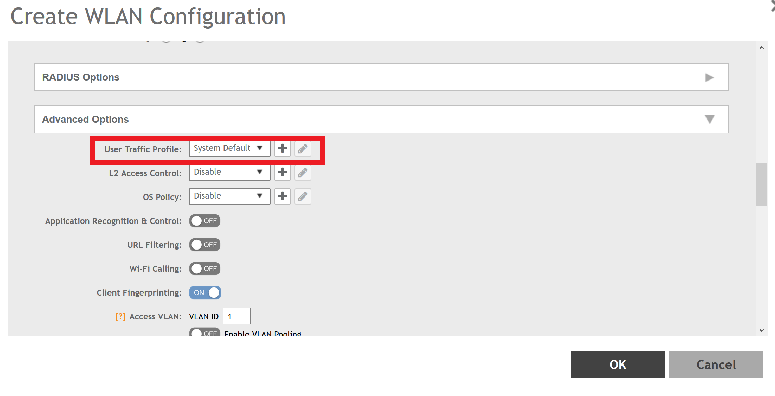
Task: Expand the RADIUS Options section
Action: click(381, 77)
